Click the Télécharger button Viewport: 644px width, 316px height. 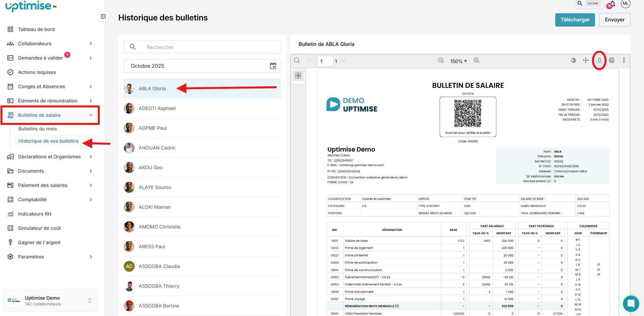point(575,20)
